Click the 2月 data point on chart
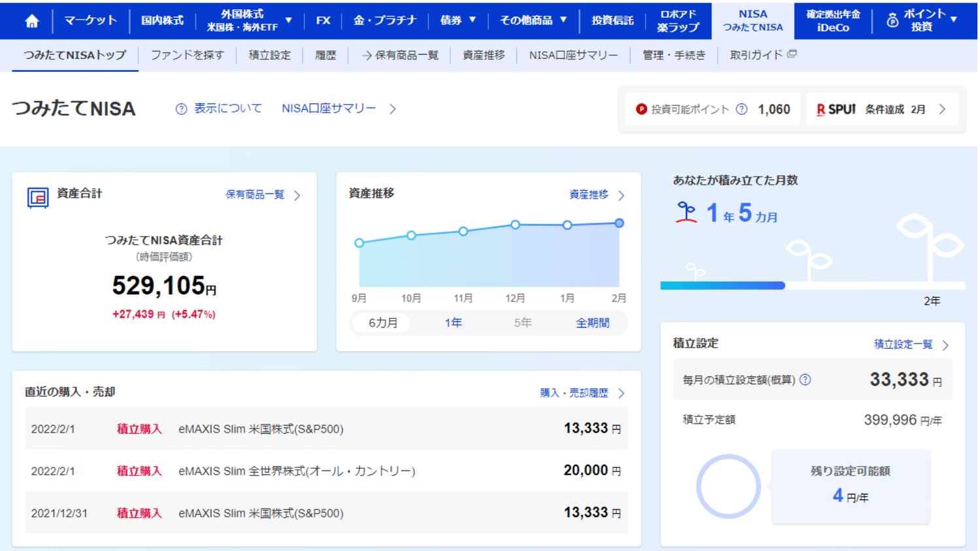The height and width of the screenshot is (551, 980). [x=619, y=224]
